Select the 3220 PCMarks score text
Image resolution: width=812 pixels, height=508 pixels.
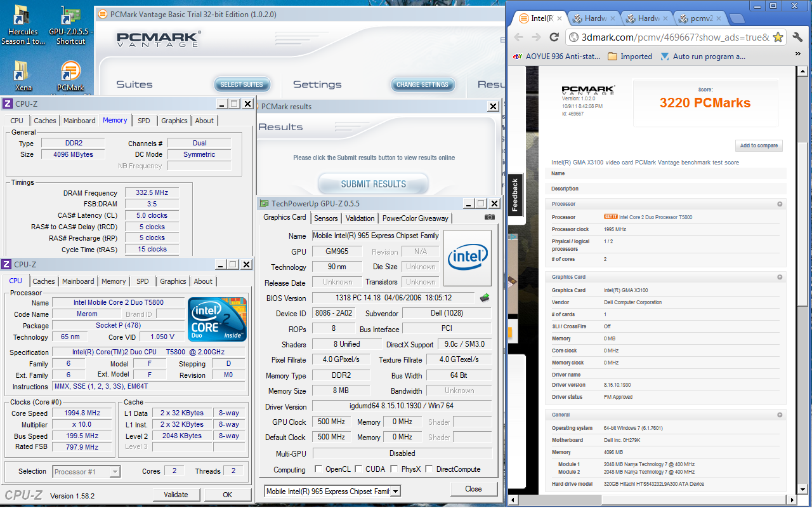(x=705, y=103)
